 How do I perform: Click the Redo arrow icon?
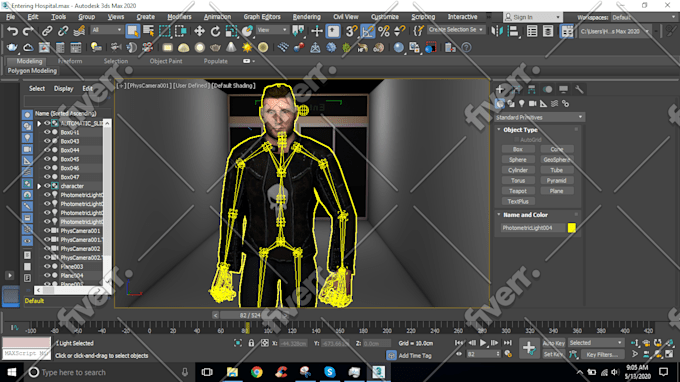click(28, 31)
